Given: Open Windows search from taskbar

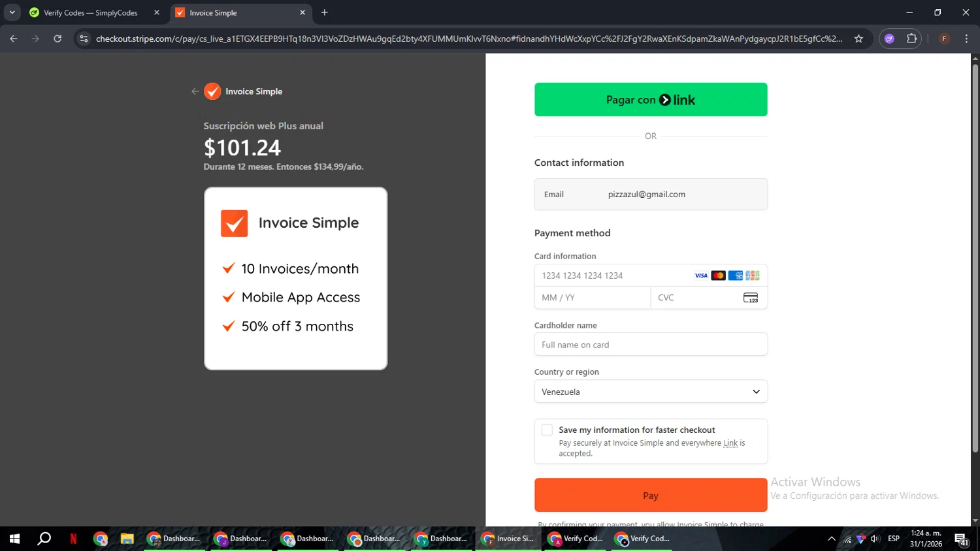Looking at the screenshot, I should point(44,539).
